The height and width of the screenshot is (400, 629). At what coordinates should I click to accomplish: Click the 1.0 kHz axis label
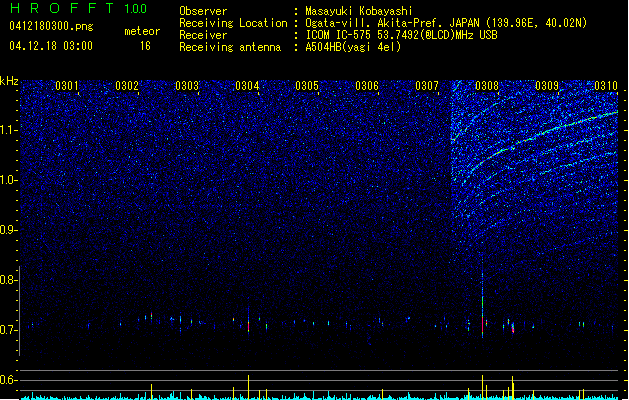click(x=8, y=180)
